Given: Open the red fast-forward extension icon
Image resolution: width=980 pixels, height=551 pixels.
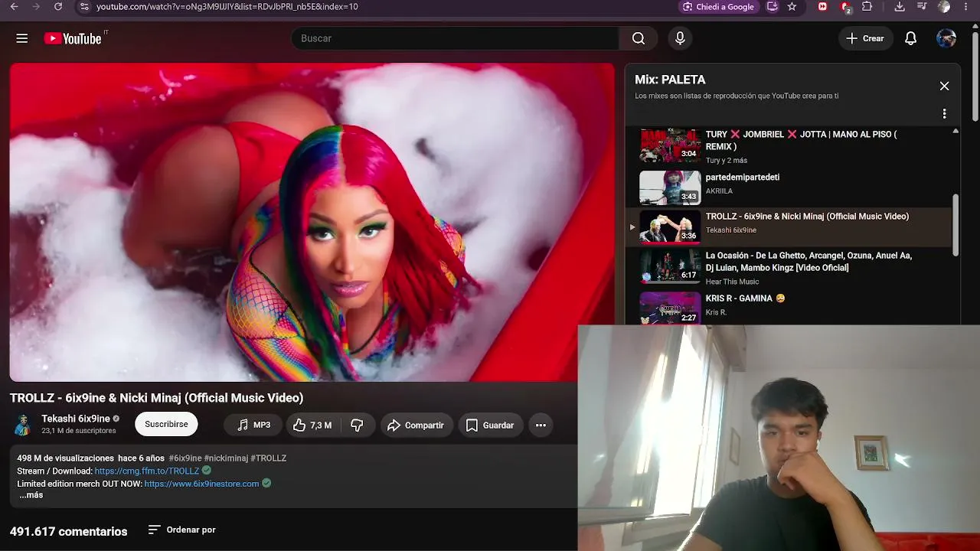Looking at the screenshot, I should 822,7.
